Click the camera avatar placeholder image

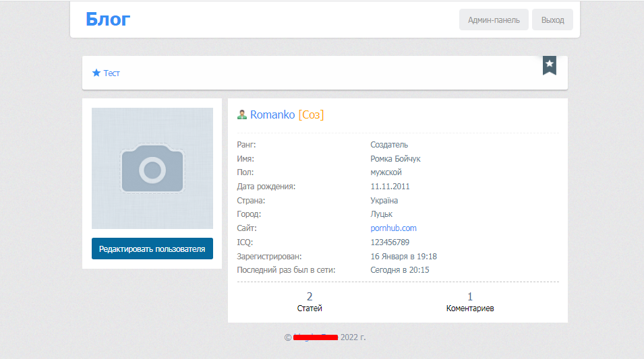click(x=152, y=168)
